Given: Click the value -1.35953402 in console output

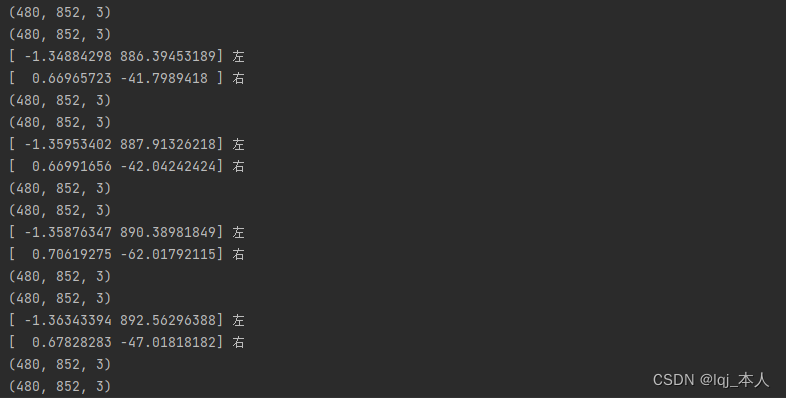Looking at the screenshot, I should click(68, 144).
